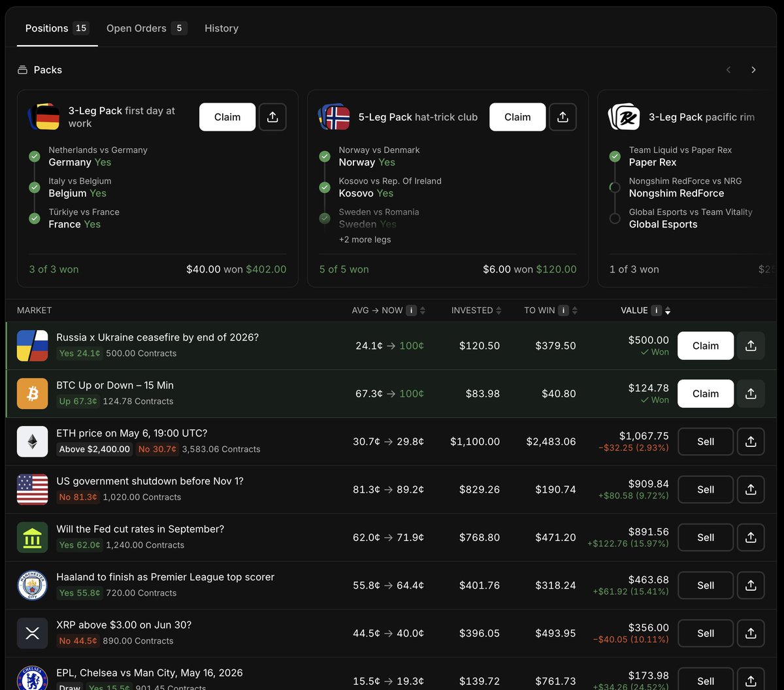Click the Ethereum market icon
Screen dimensions: 784x690
pyautogui.click(x=33, y=442)
